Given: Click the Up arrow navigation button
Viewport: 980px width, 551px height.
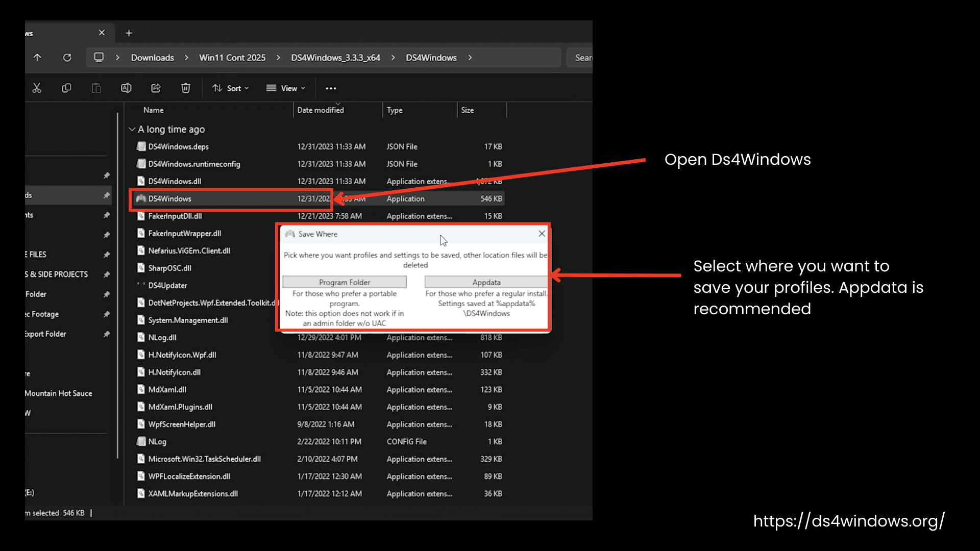Looking at the screenshot, I should (37, 58).
